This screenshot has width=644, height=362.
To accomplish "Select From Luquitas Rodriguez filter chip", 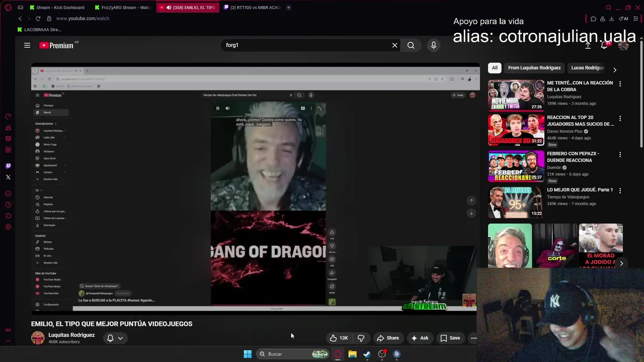I will 534,68.
